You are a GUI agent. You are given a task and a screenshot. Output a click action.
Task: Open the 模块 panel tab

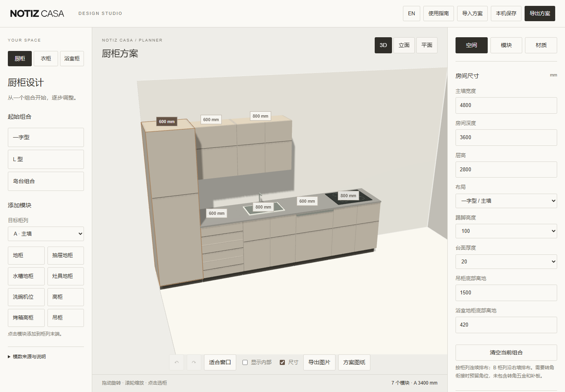(x=506, y=45)
